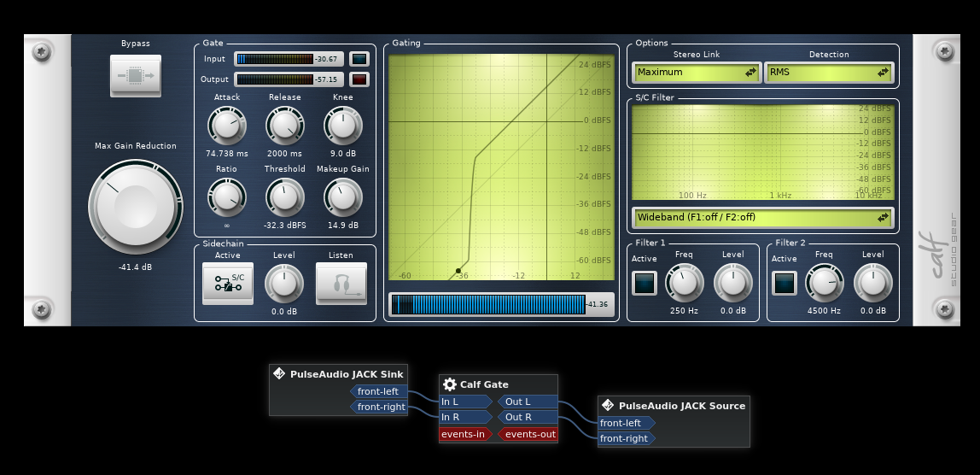Click the -41.4 dB max gain reduction value
The height and width of the screenshot is (475, 980).
click(x=135, y=267)
